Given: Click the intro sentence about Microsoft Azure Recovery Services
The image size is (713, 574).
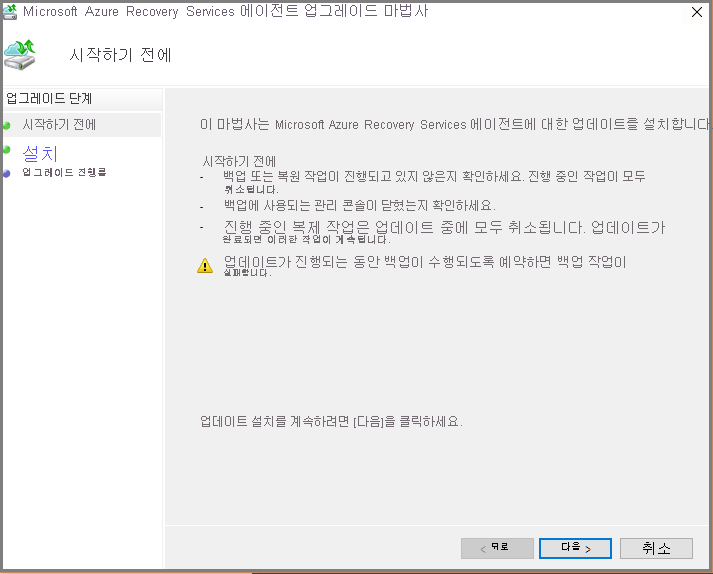Looking at the screenshot, I should click(455, 124).
